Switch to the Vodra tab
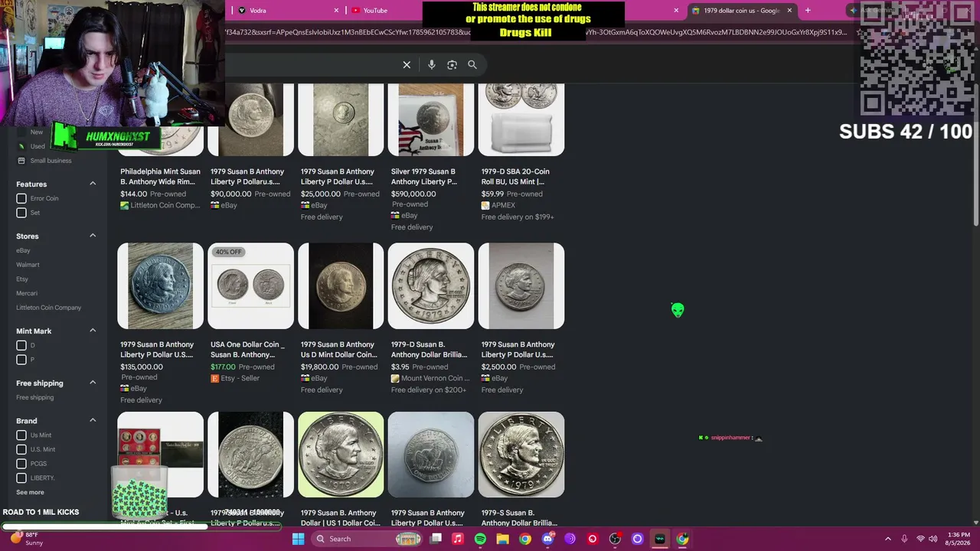Image resolution: width=980 pixels, height=551 pixels. click(287, 11)
